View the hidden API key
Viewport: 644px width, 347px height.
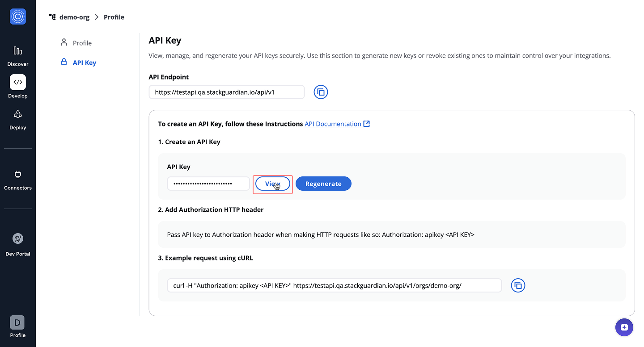pos(273,184)
